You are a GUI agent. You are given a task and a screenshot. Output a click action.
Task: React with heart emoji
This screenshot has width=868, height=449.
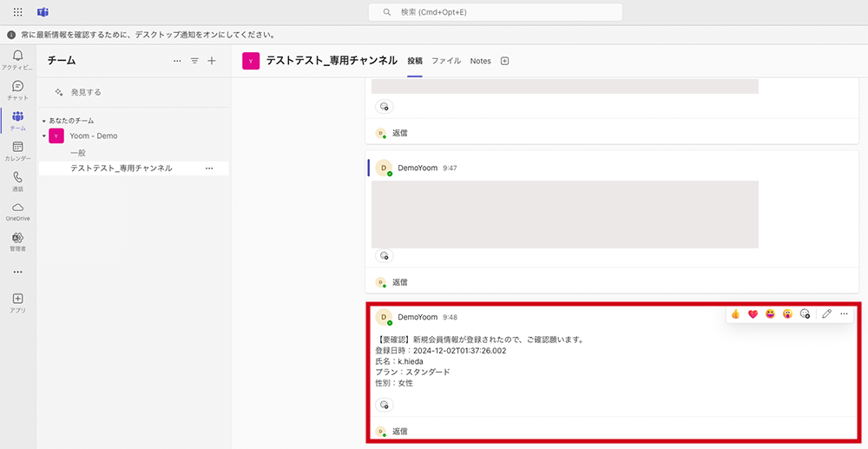(753, 314)
